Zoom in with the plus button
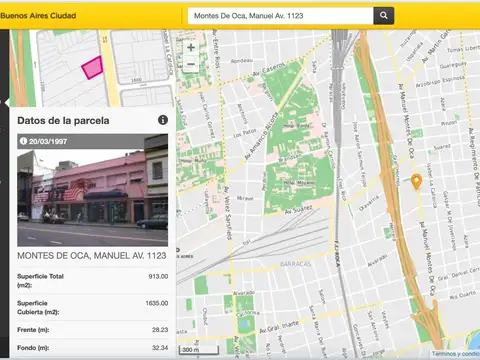 coord(191,48)
